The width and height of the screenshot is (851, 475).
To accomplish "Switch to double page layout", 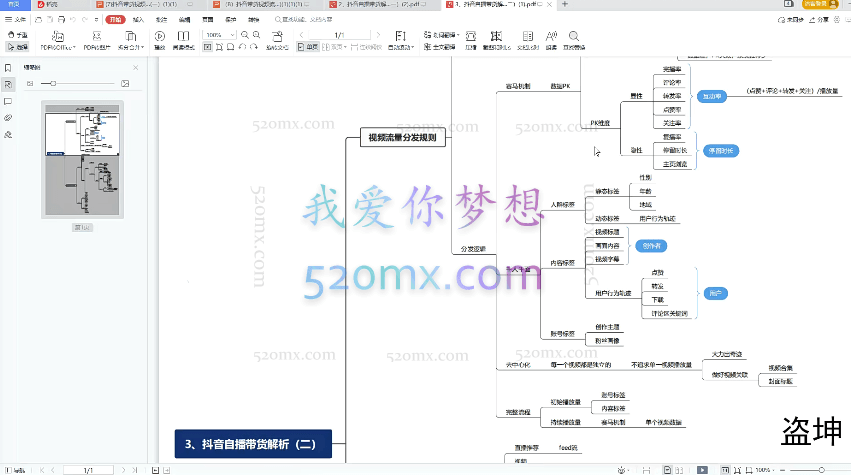I will coord(334,47).
